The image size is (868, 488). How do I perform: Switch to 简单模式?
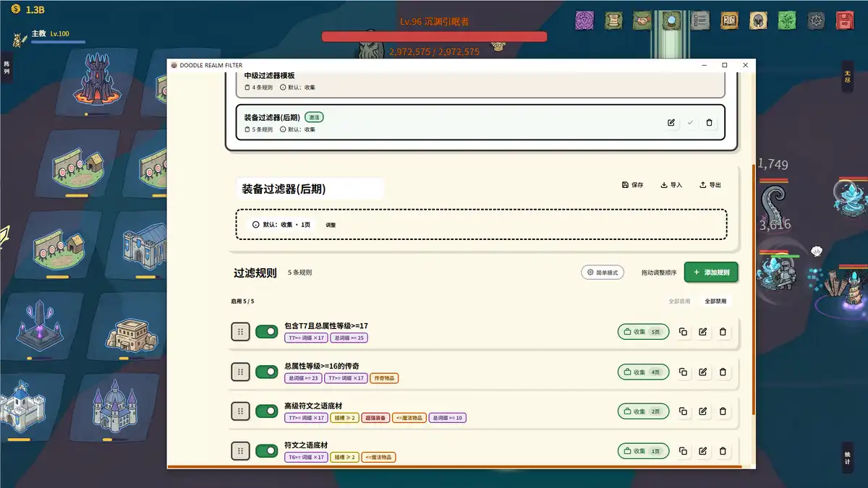pyautogui.click(x=603, y=273)
